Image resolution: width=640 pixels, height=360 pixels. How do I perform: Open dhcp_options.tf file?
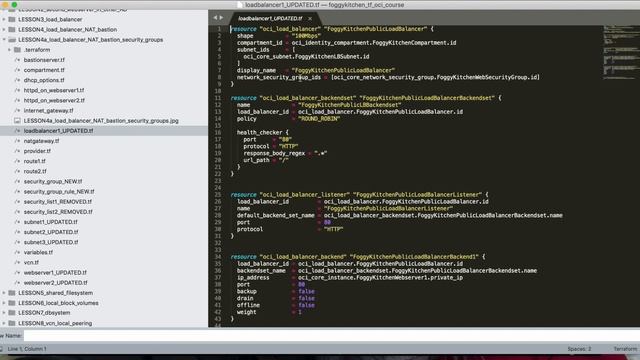[x=44, y=80]
